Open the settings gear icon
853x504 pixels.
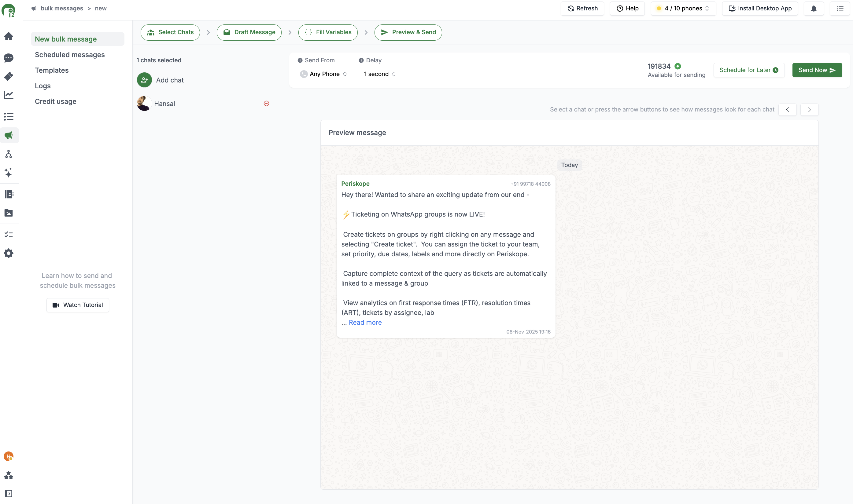pyautogui.click(x=9, y=253)
